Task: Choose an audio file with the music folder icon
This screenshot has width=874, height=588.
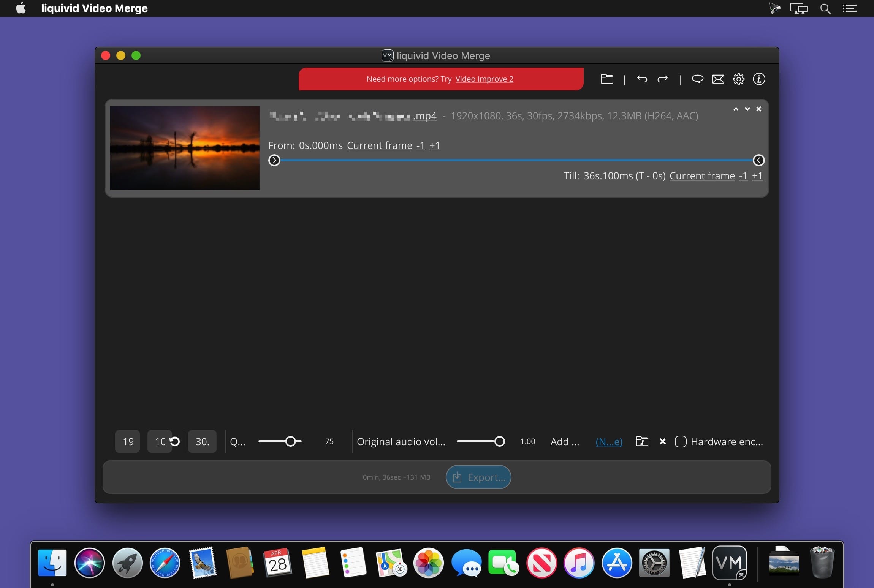Action: [x=642, y=441]
